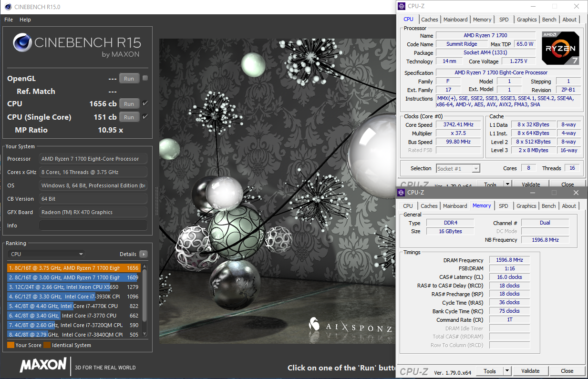The height and width of the screenshot is (379, 588).
Task: Switch to About tab in lower CPU-Z window
Action: 569,206
